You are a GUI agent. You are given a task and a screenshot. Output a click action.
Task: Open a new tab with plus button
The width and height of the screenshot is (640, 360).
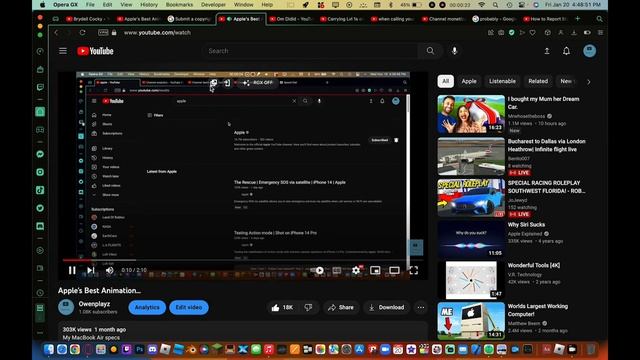(x=577, y=19)
